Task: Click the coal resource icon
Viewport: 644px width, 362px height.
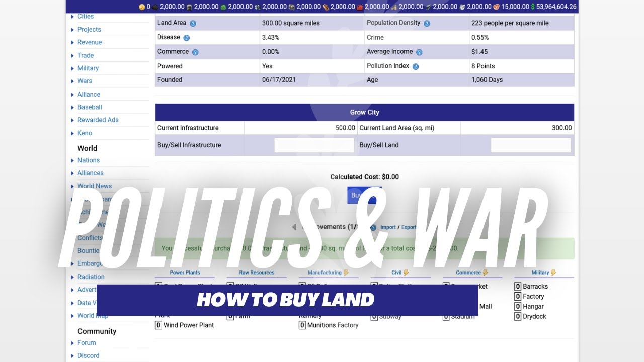Action: coord(155,7)
